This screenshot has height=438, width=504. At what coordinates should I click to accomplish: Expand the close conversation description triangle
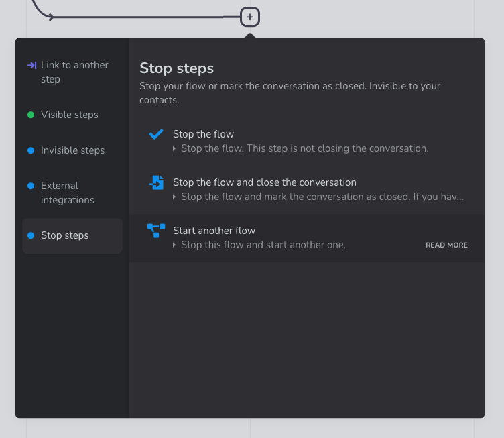coord(175,197)
